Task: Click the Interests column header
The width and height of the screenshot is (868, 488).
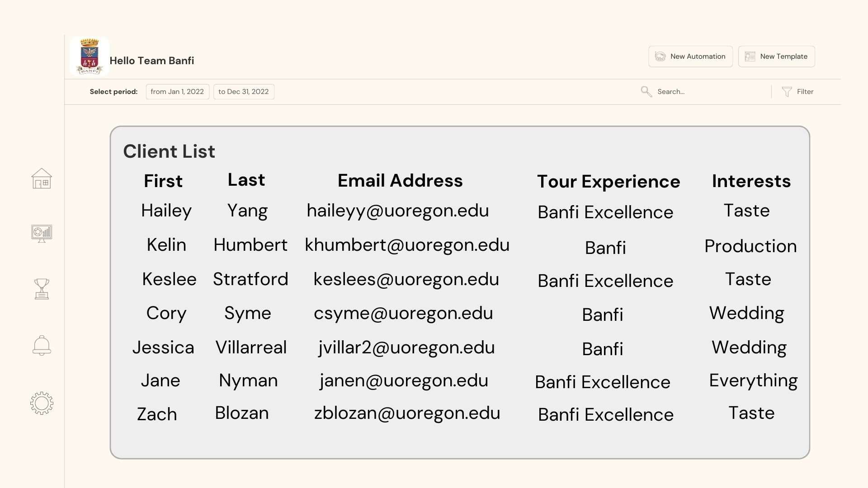Action: pyautogui.click(x=751, y=181)
